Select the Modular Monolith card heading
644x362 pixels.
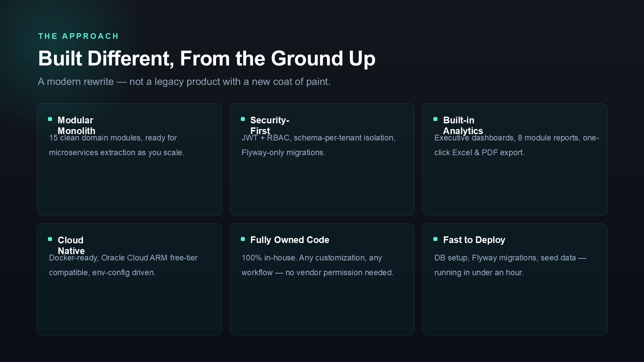coord(76,125)
